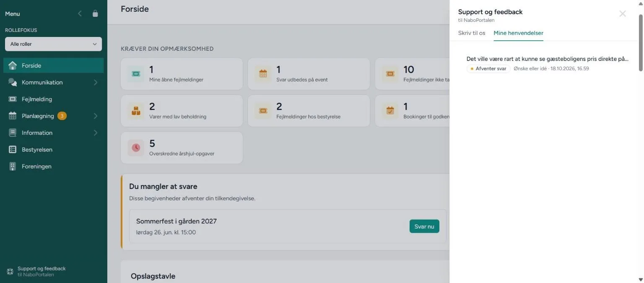Viewport: 644px width, 283px height.
Task: Open the Alle roller role dropdown
Action: 53,44
